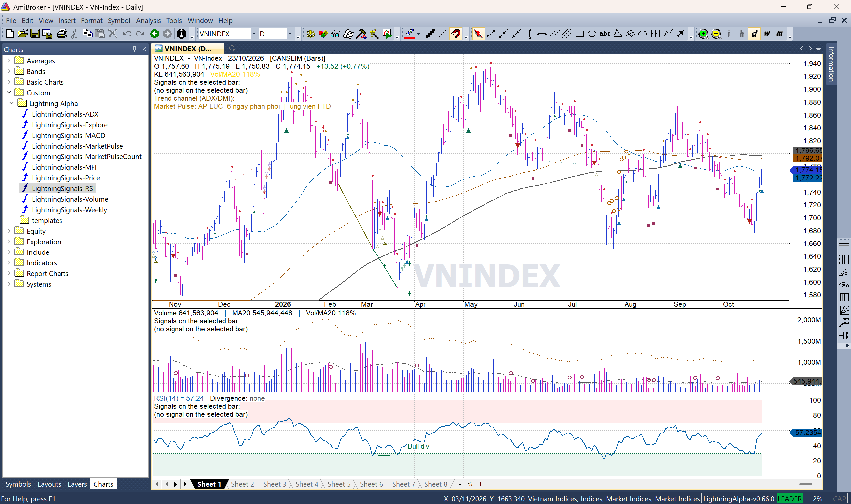The image size is (851, 504).
Task: Open the Information side panel tab
Action: [831, 64]
